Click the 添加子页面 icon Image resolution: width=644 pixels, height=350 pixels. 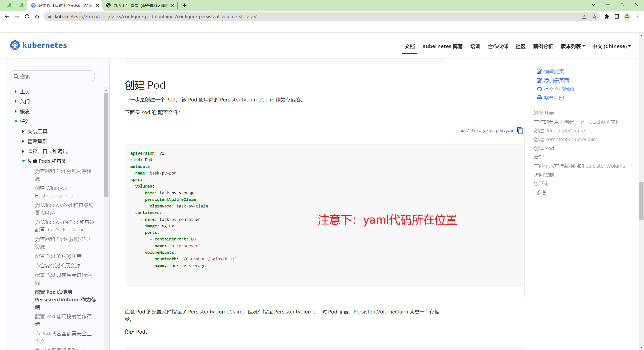tap(539, 80)
